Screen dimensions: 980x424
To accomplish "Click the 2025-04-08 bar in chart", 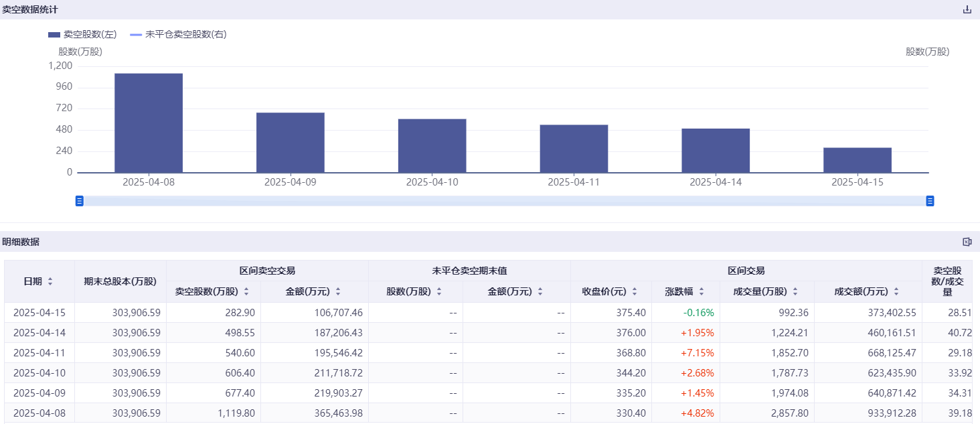I will pos(149,123).
